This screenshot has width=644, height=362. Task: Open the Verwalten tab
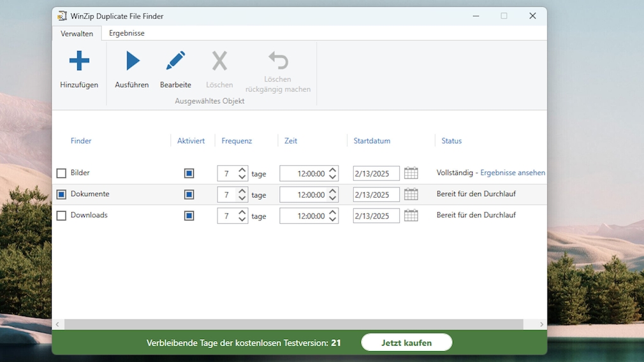[77, 34]
